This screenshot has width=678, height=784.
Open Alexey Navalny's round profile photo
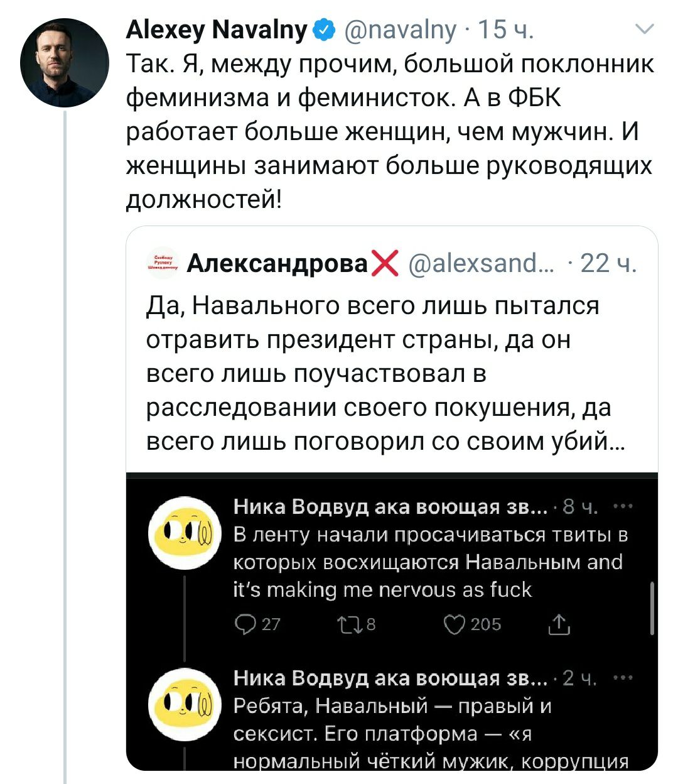click(x=65, y=63)
